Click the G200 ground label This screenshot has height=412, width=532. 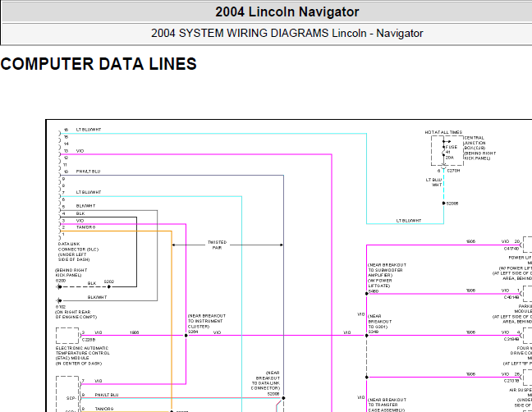pyautogui.click(x=61, y=281)
